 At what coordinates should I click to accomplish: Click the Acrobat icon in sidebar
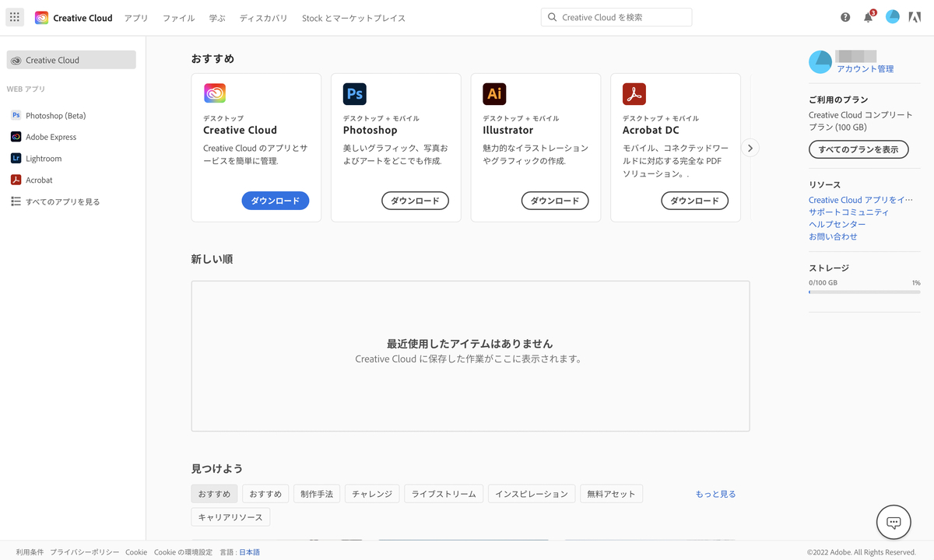pyautogui.click(x=16, y=180)
